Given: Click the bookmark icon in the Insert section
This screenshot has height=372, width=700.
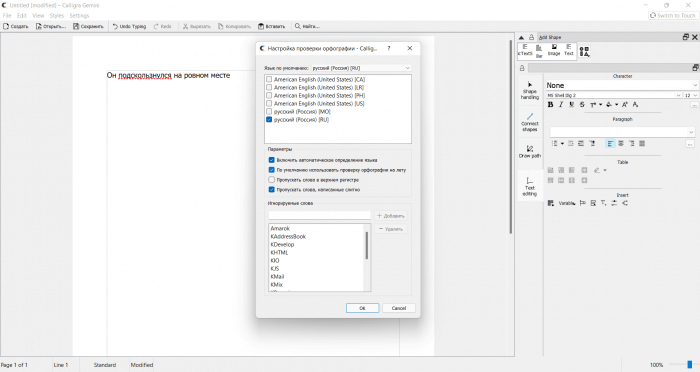Looking at the screenshot, I should [583, 203].
